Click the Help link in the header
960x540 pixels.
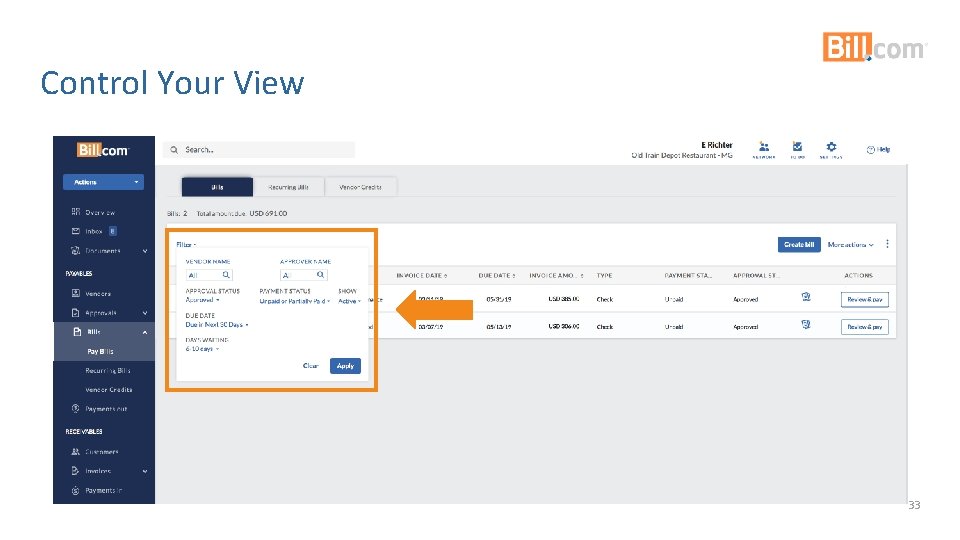(x=879, y=149)
